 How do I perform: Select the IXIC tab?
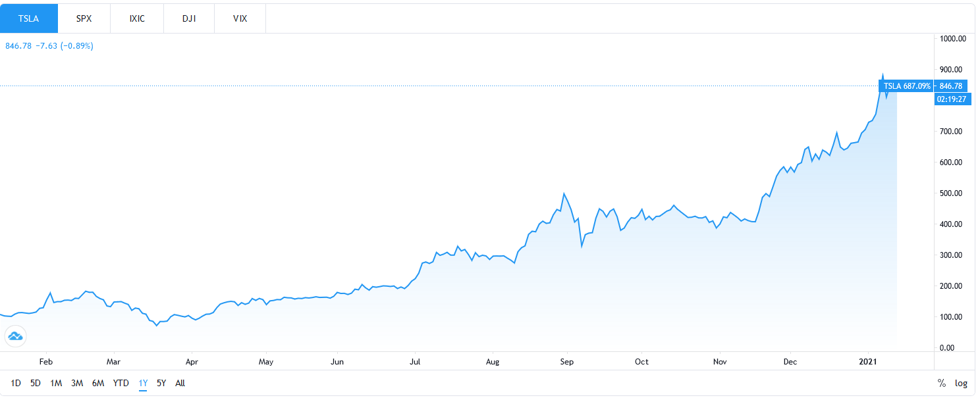pyautogui.click(x=136, y=18)
